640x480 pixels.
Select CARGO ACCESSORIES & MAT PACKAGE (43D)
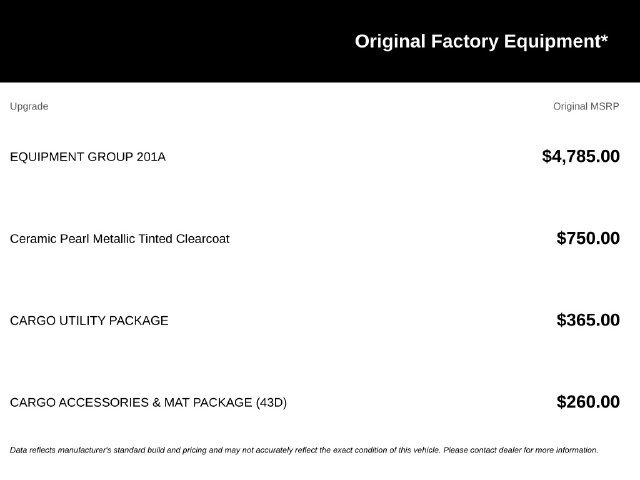click(148, 402)
